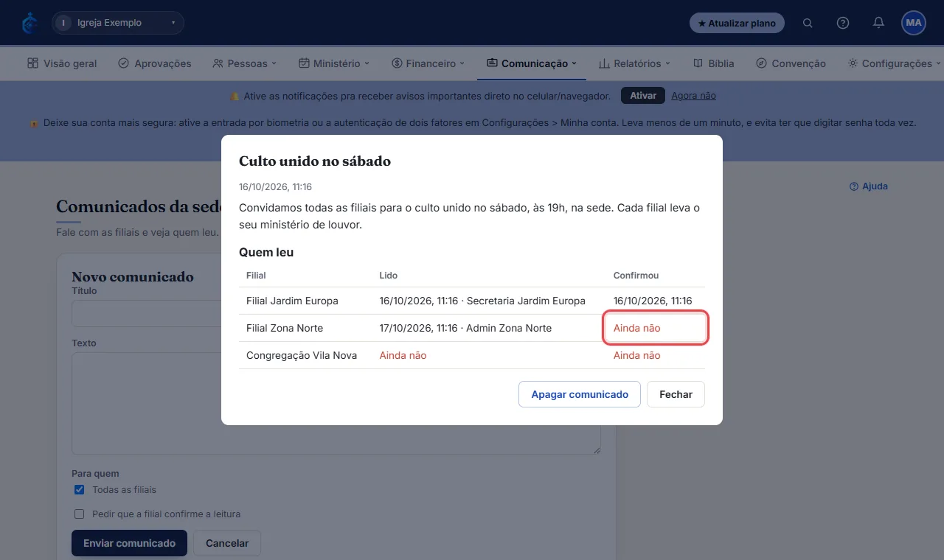
Task: Click Enviar comunicado button
Action: [x=129, y=543]
